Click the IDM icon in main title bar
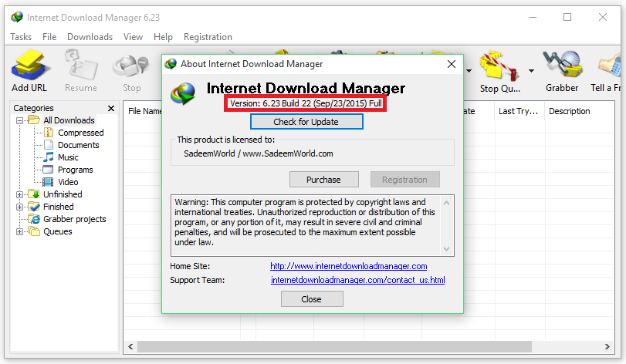 coord(17,17)
